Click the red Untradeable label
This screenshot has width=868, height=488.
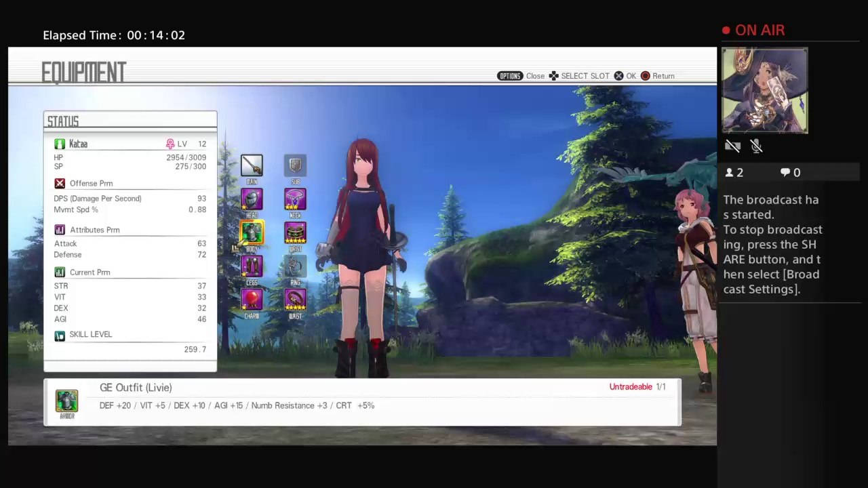631,387
